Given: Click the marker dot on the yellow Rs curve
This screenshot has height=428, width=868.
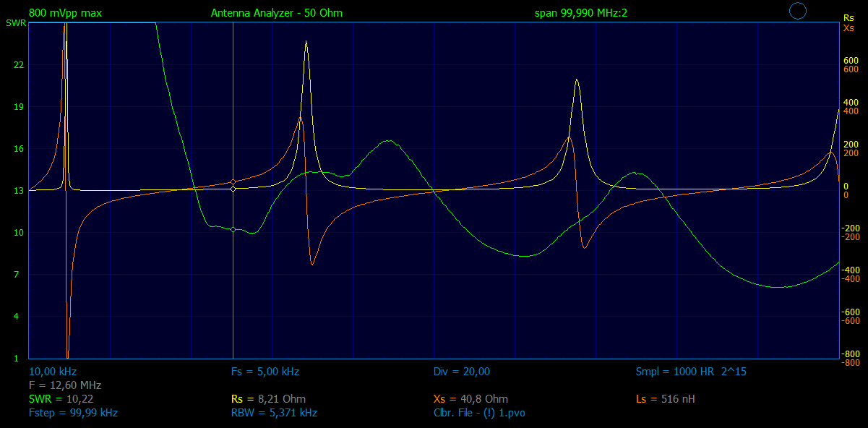Looking at the screenshot, I should [233, 189].
